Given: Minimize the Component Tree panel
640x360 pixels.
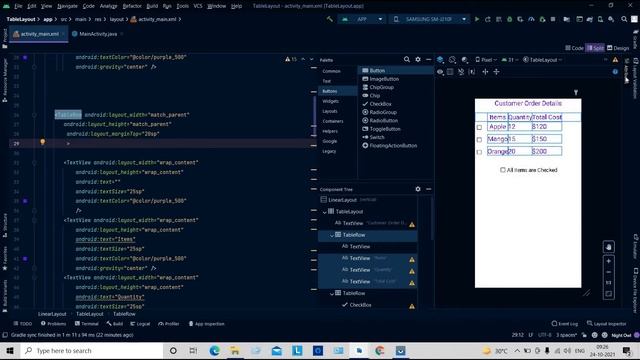Looking at the screenshot, I should (x=428, y=189).
